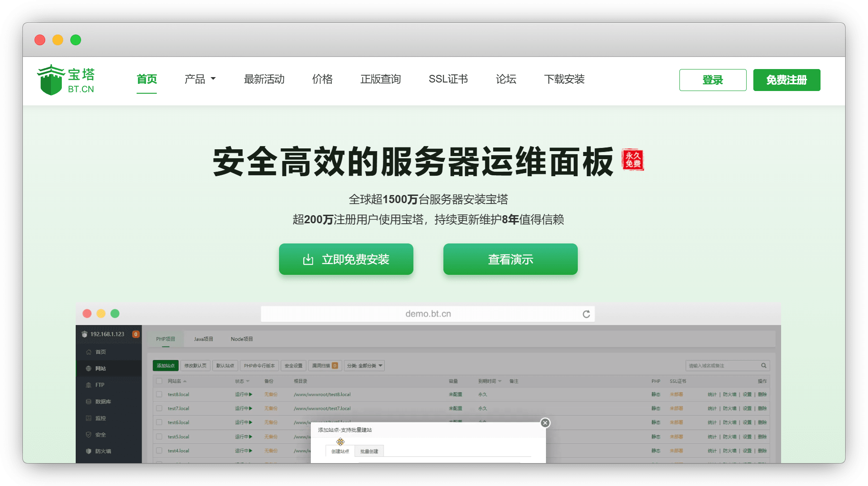Check the test8.local row checkbox
The width and height of the screenshot is (868, 486).
(159, 395)
